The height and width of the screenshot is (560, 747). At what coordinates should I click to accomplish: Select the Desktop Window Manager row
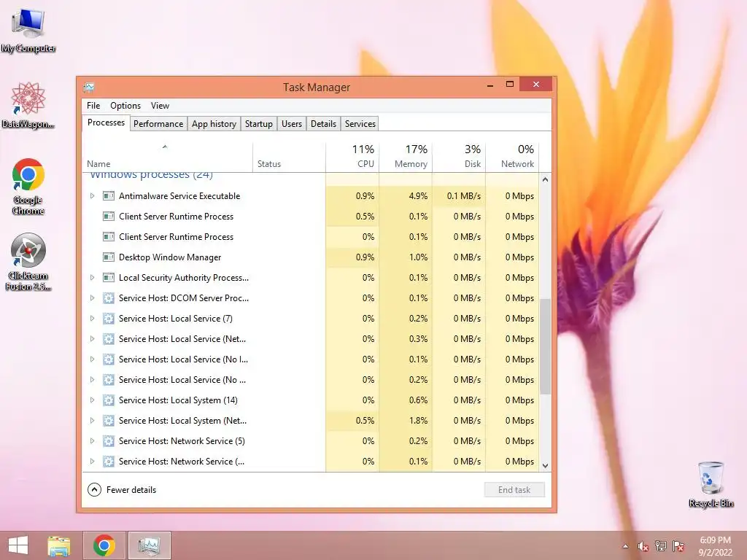(x=311, y=257)
